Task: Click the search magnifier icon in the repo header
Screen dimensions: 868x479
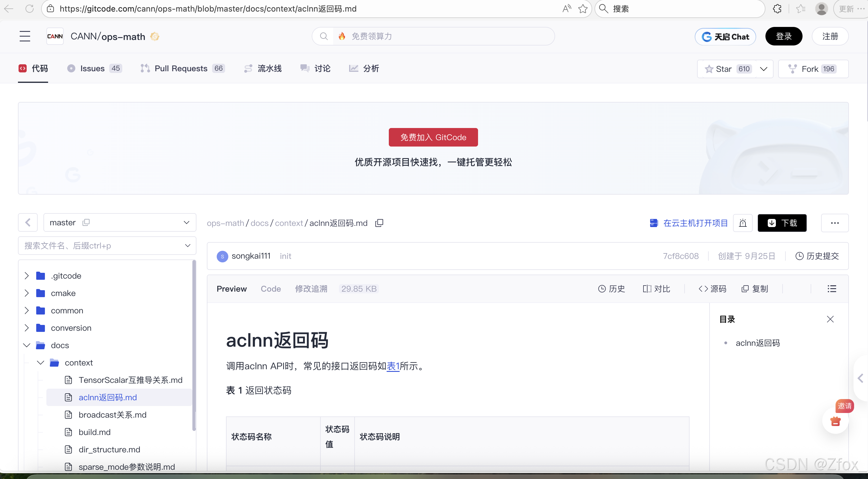Action: 324,36
